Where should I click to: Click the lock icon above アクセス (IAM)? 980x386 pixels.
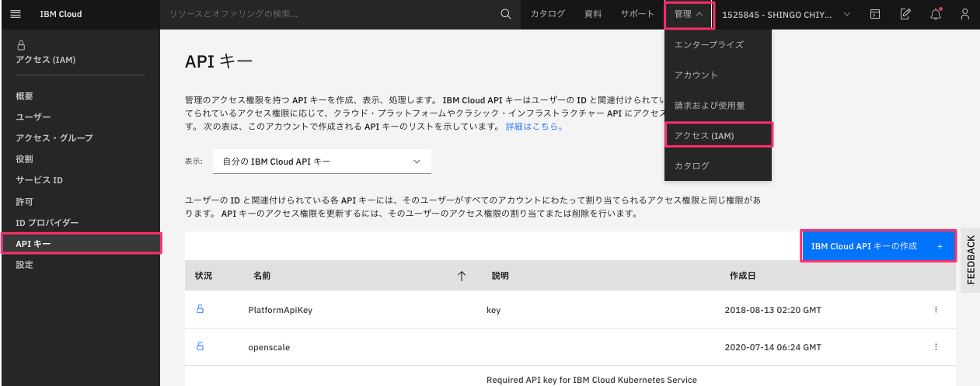(x=21, y=45)
